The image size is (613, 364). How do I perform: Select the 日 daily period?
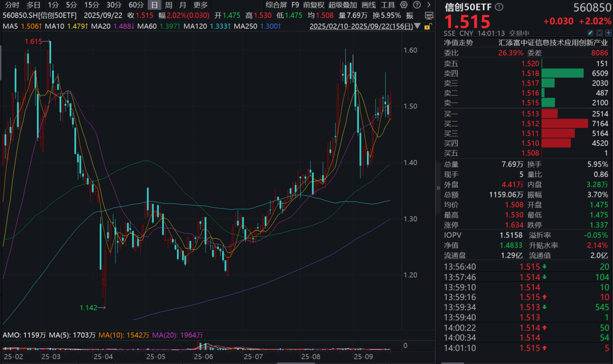154,5
